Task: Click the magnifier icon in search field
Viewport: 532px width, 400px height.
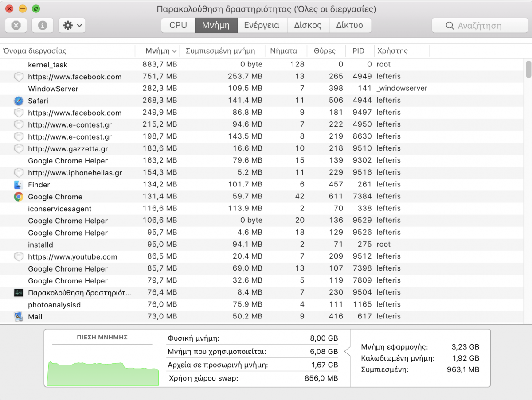Action: point(450,26)
